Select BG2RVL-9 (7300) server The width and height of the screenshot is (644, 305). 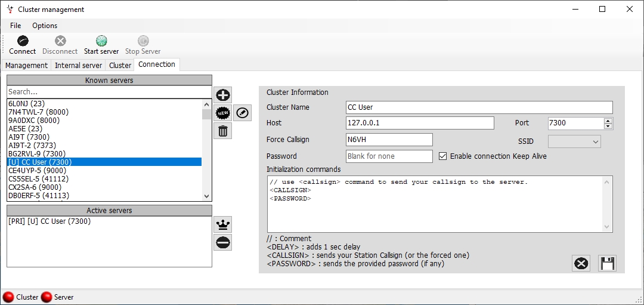[x=104, y=154]
